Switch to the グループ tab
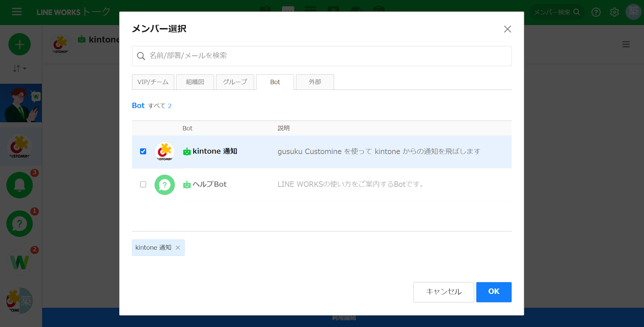Viewport: 644px width, 327px height. [x=235, y=82]
